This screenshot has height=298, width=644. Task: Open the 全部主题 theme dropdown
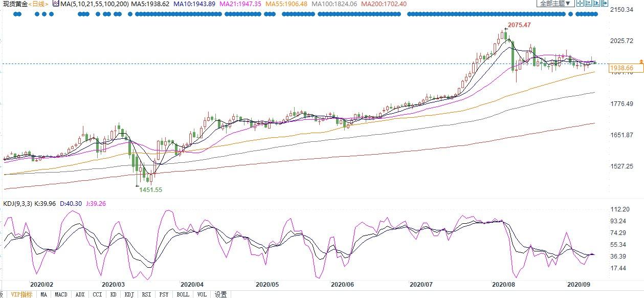click(556, 3)
